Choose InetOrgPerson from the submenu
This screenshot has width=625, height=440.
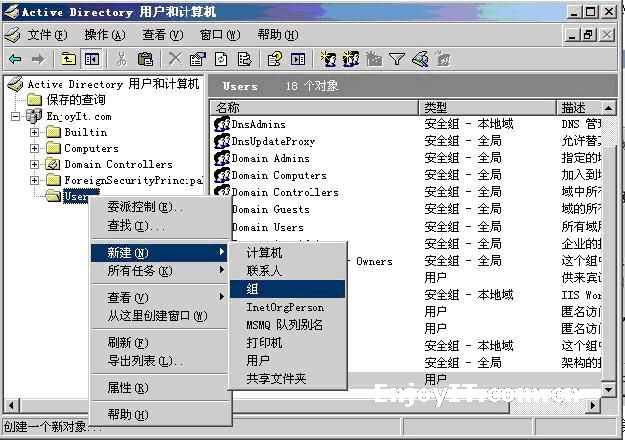(287, 307)
